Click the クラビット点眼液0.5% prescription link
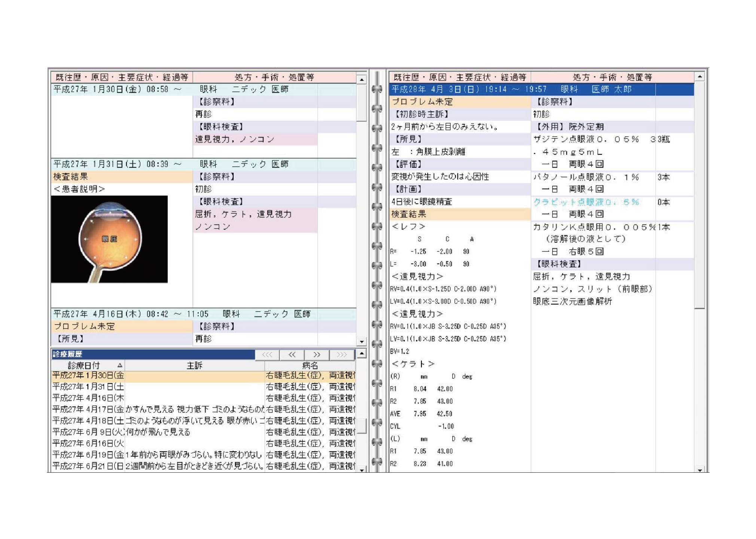 click(586, 202)
